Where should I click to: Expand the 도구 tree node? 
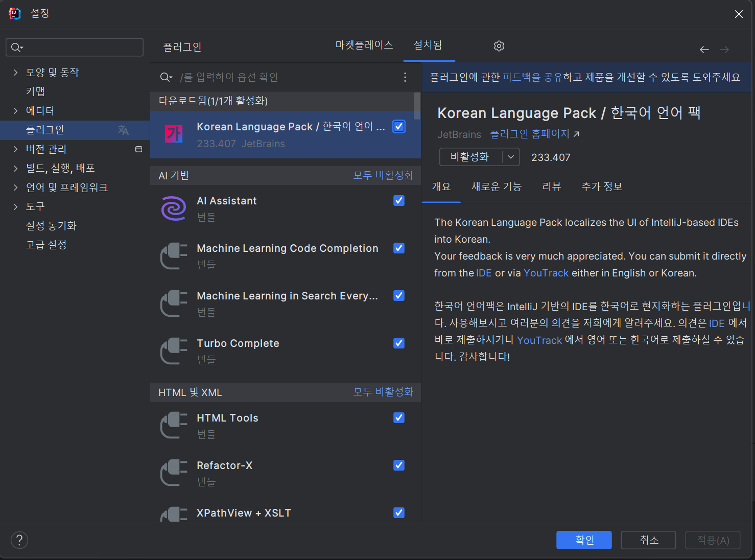click(x=15, y=206)
